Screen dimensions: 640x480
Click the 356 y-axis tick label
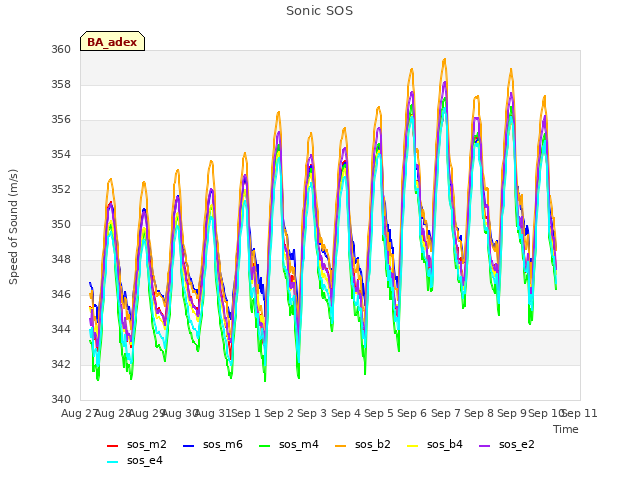(61, 120)
